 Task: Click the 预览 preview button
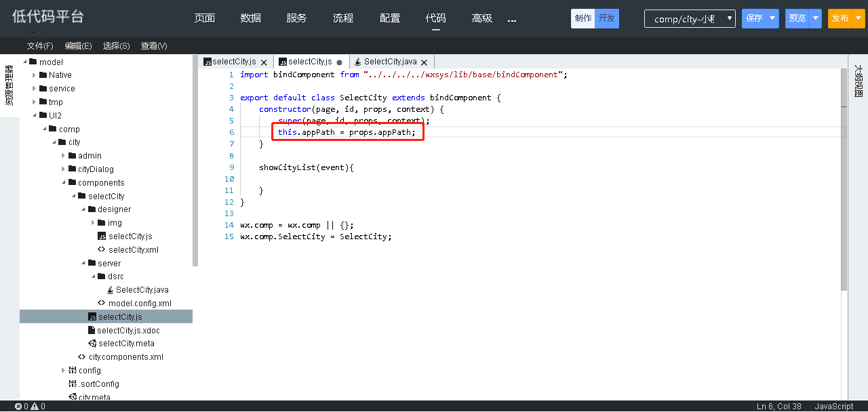(x=797, y=18)
